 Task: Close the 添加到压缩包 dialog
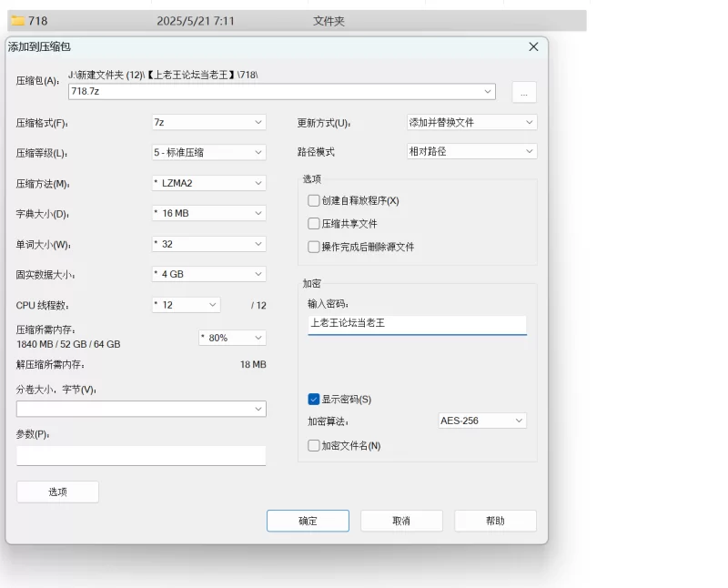(533, 47)
